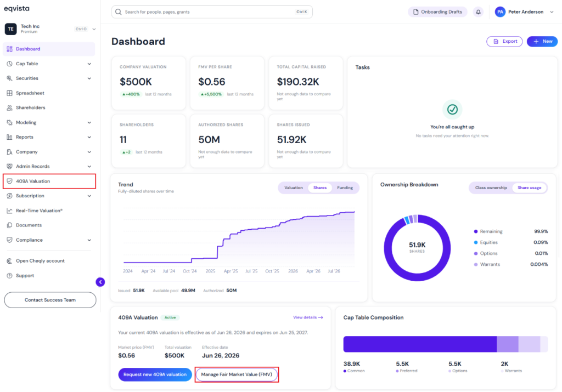Switch Trend chart to Funding
Viewport: 562px width, 392px height.
coord(345,188)
